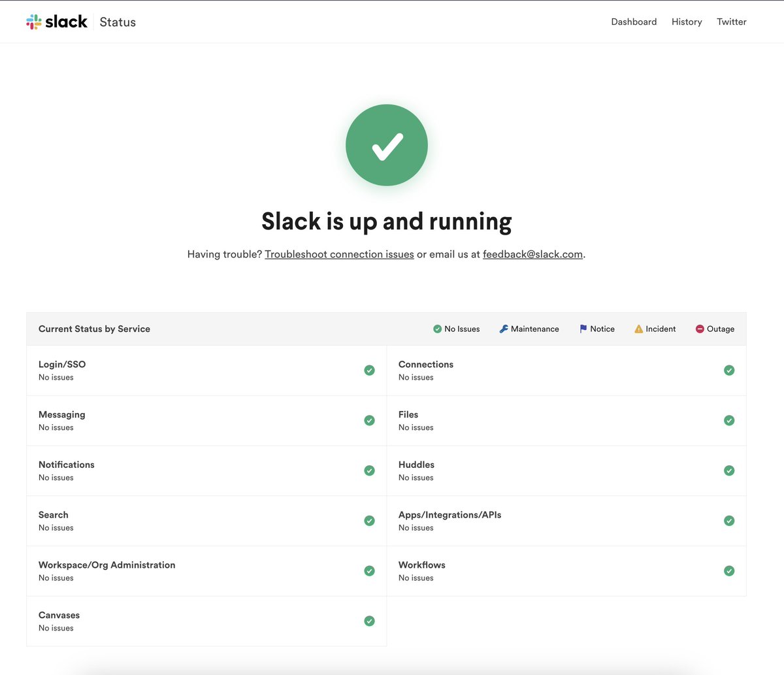
Task: Click the Workflows service name
Action: (x=422, y=565)
